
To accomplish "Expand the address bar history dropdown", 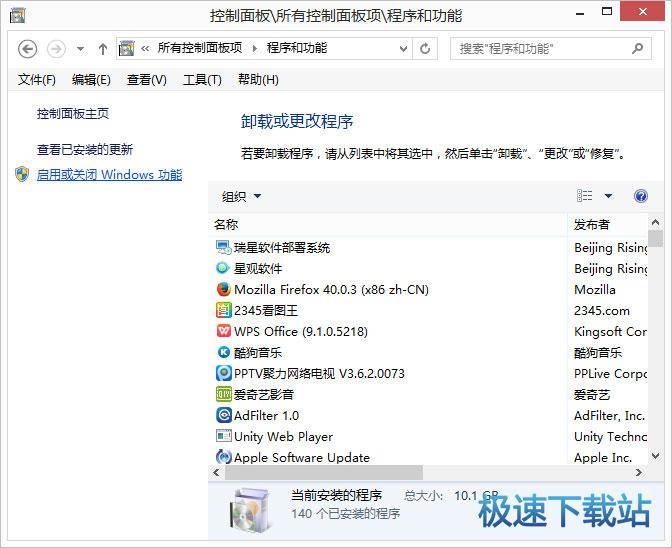I will [403, 49].
